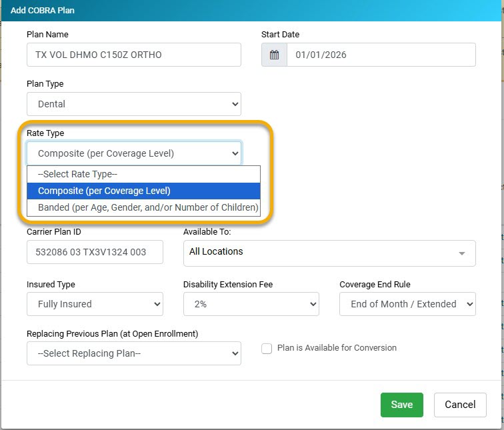This screenshot has height=430, width=504.
Task: Expand the Disability Extension Fee dropdown
Action: tap(251, 304)
